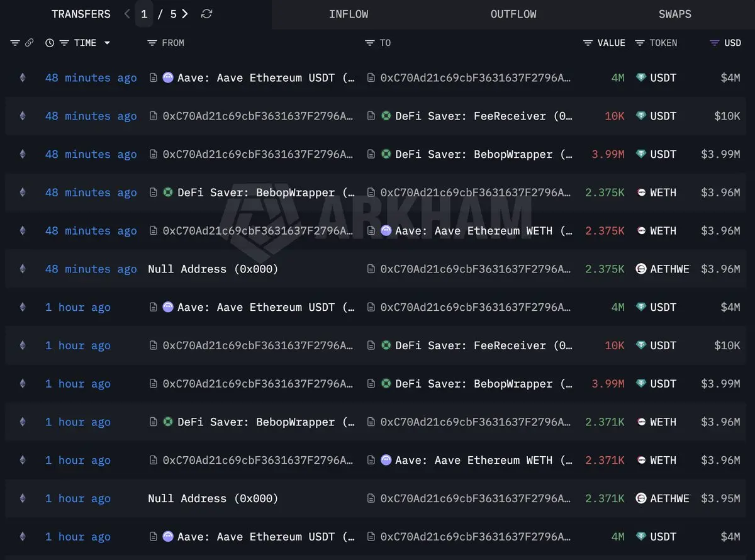Open Null Address sender in 1 hour row
This screenshot has width=755, height=560.
(x=213, y=499)
